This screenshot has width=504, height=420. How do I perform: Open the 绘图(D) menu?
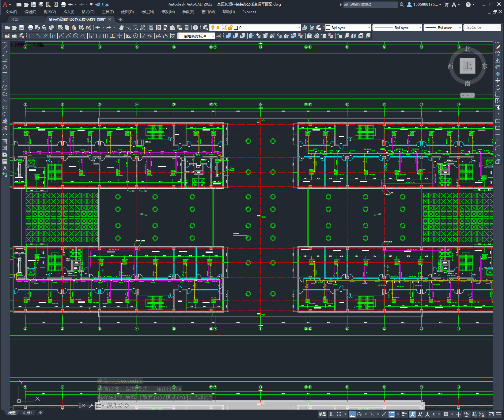coord(127,12)
